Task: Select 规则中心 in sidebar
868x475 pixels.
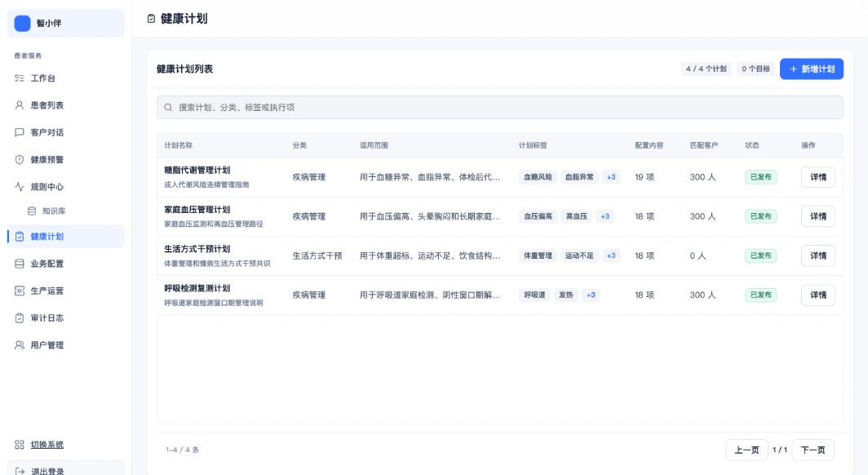Action: tap(66, 187)
